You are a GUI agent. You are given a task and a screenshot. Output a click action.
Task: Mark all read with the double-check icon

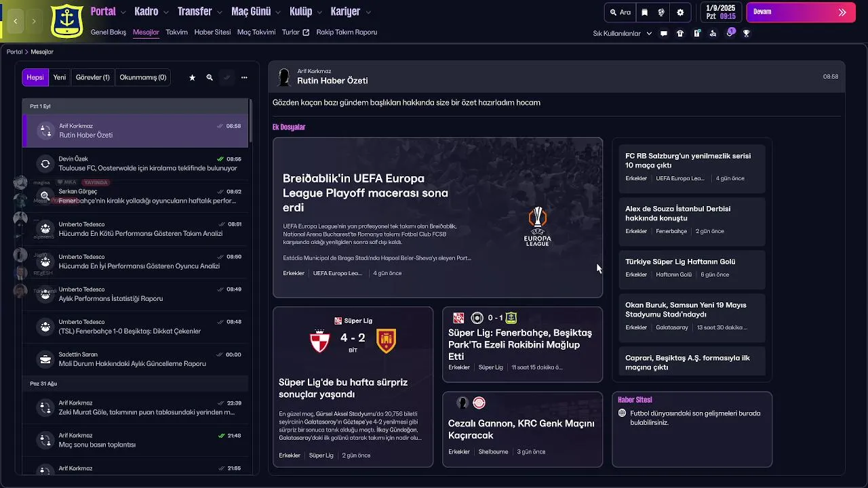(227, 78)
